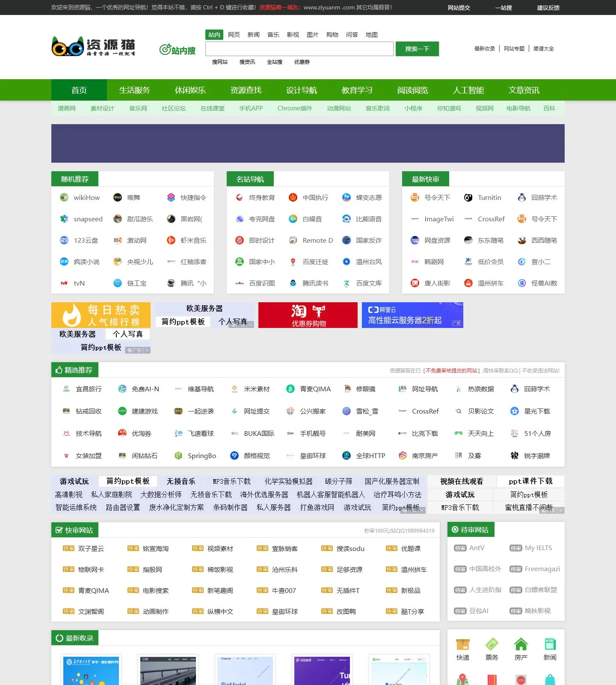Image resolution: width=616 pixels, height=685 pixels.
Task: Click the 夸克网盘 icon
Action: pos(240,219)
